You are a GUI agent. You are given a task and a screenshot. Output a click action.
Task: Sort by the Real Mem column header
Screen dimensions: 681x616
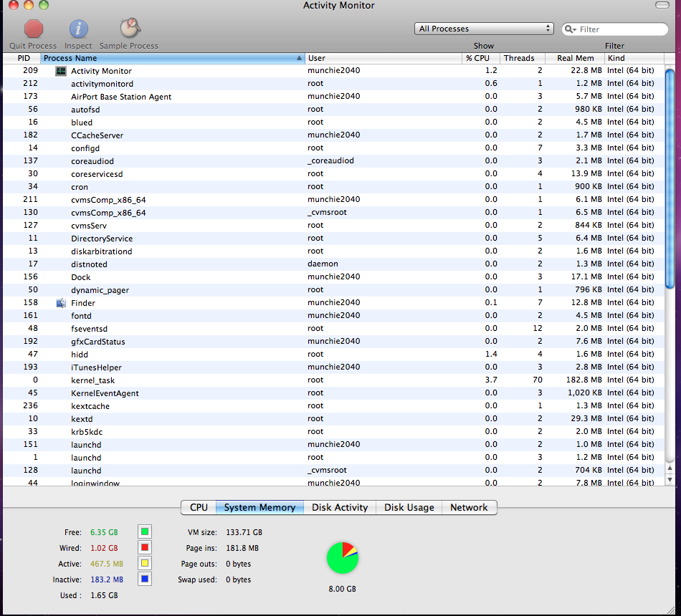[575, 58]
